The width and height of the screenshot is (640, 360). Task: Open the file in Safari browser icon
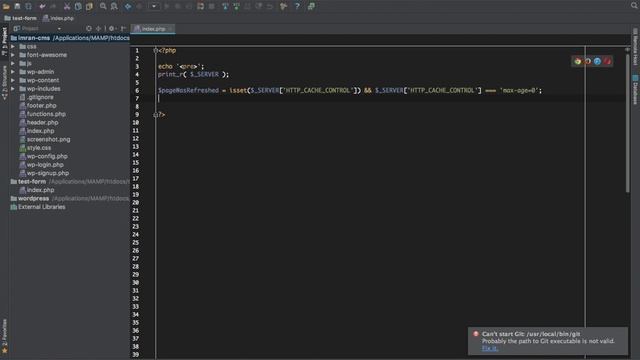click(597, 61)
